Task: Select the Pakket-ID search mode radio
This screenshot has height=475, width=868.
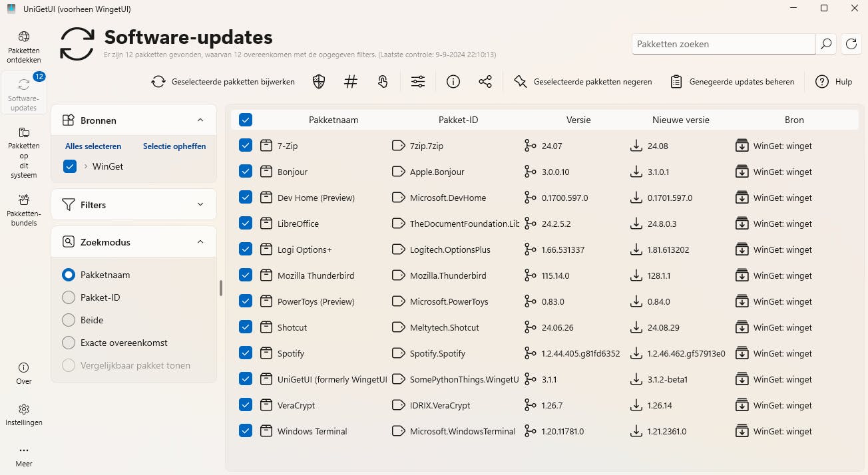Action: (69, 297)
